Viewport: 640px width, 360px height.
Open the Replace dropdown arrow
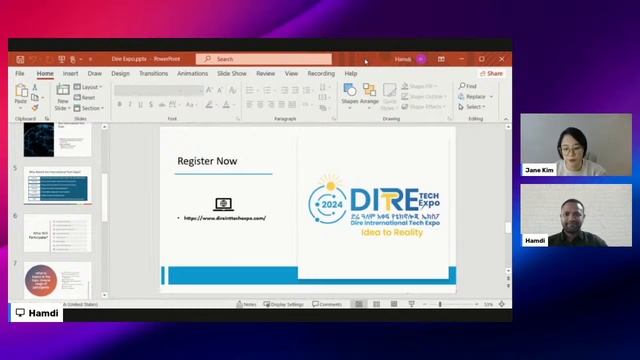pyautogui.click(x=491, y=97)
